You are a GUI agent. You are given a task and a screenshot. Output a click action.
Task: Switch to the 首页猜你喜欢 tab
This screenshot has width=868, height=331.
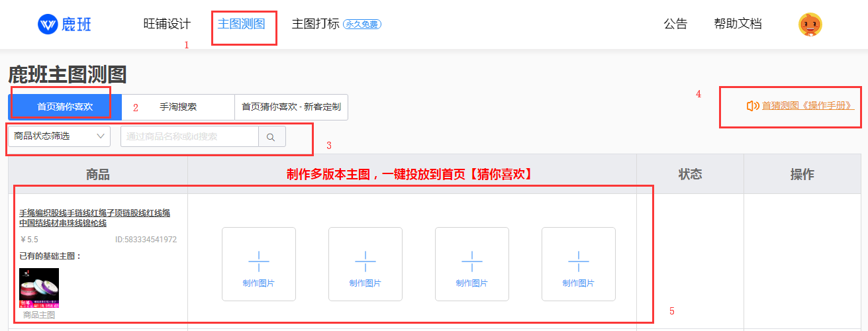pyautogui.click(x=65, y=107)
